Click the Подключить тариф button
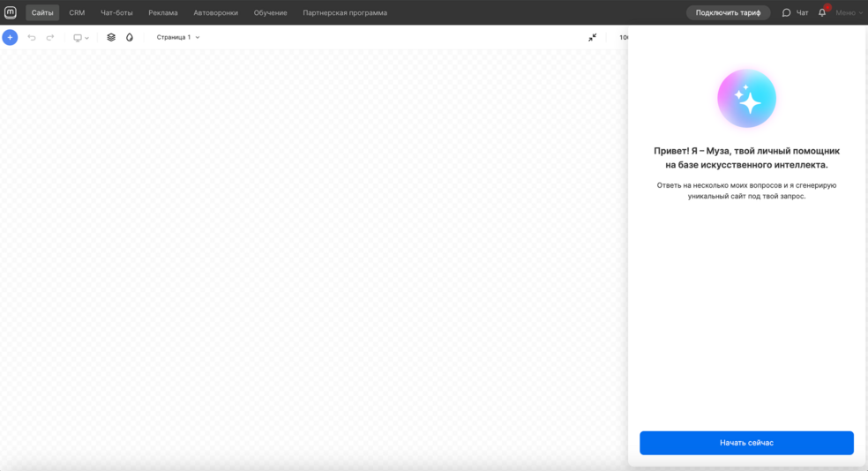 (x=728, y=12)
